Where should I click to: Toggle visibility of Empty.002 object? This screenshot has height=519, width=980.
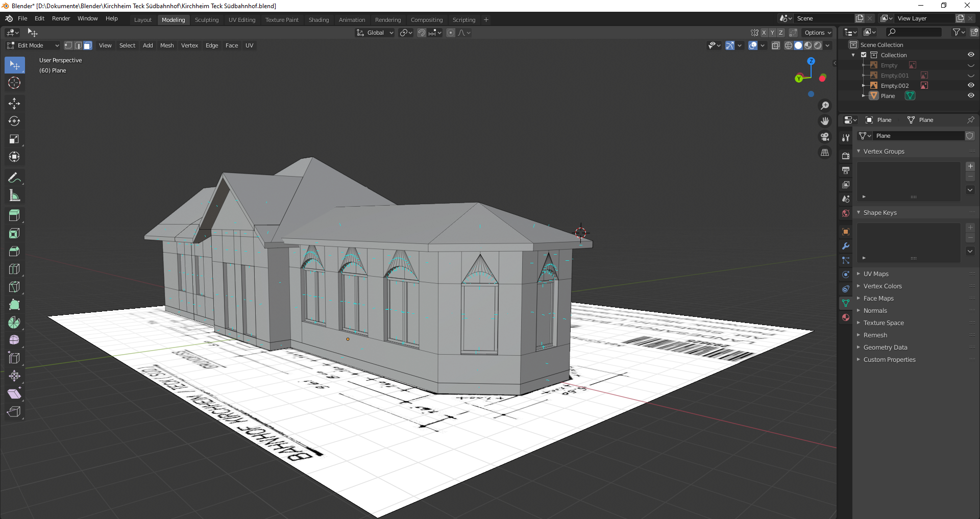pyautogui.click(x=971, y=86)
